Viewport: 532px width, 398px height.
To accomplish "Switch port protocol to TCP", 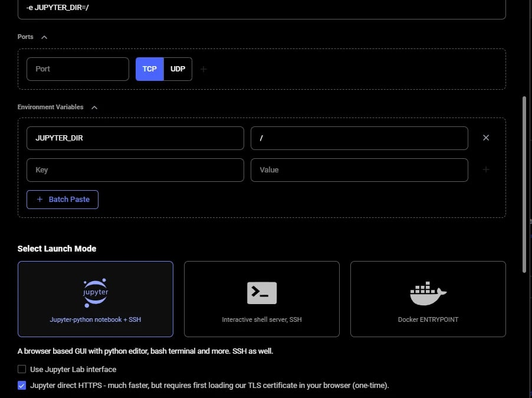I will click(x=150, y=69).
